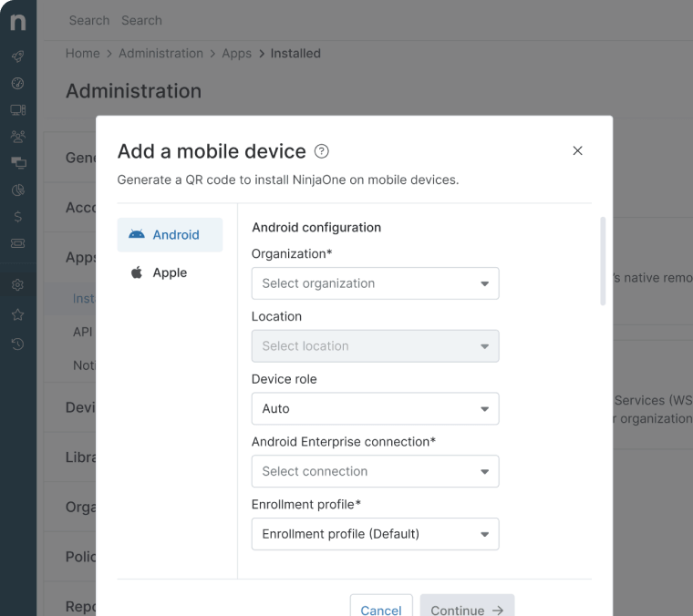Open the Select connection dropdown
693x616 pixels.
[376, 472]
